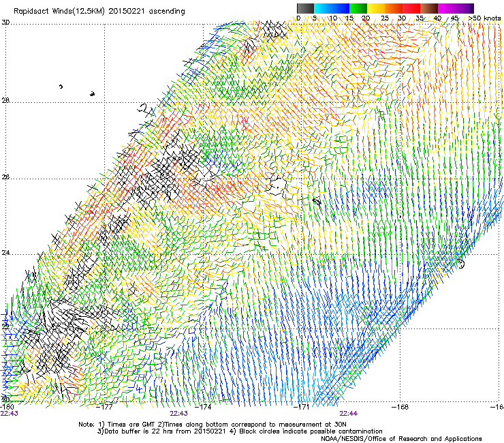The width and height of the screenshot is (504, 443).
Task: Click the 'Note: 1) Times are GMT' line
Action: (212, 425)
